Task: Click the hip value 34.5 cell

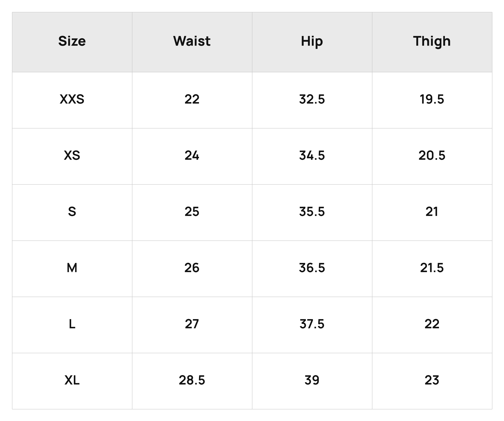Action: click(x=312, y=156)
